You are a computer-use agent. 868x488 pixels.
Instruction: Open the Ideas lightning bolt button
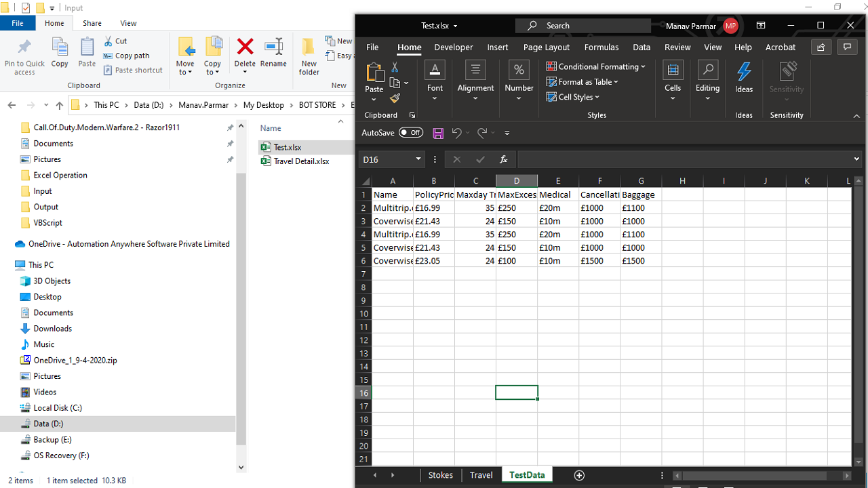pyautogui.click(x=744, y=78)
